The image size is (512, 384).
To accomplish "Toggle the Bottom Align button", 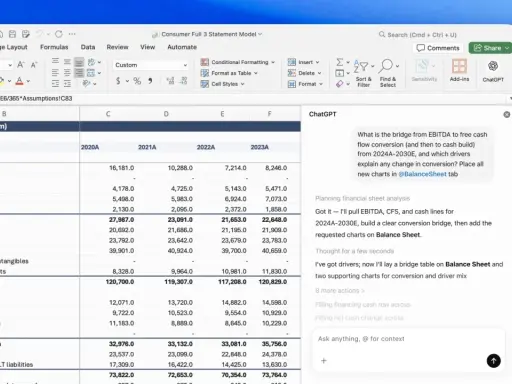I will [79, 62].
